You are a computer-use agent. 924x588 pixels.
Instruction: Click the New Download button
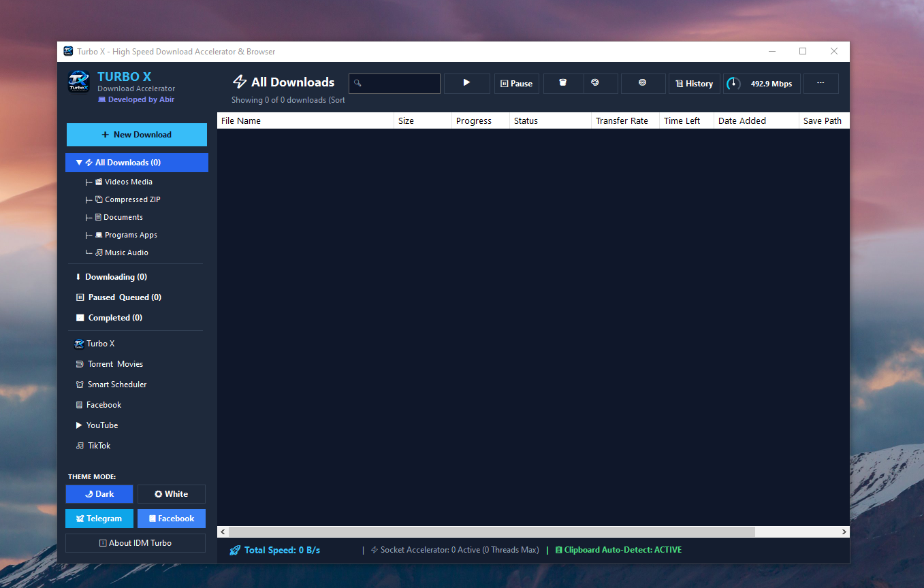[x=137, y=135]
